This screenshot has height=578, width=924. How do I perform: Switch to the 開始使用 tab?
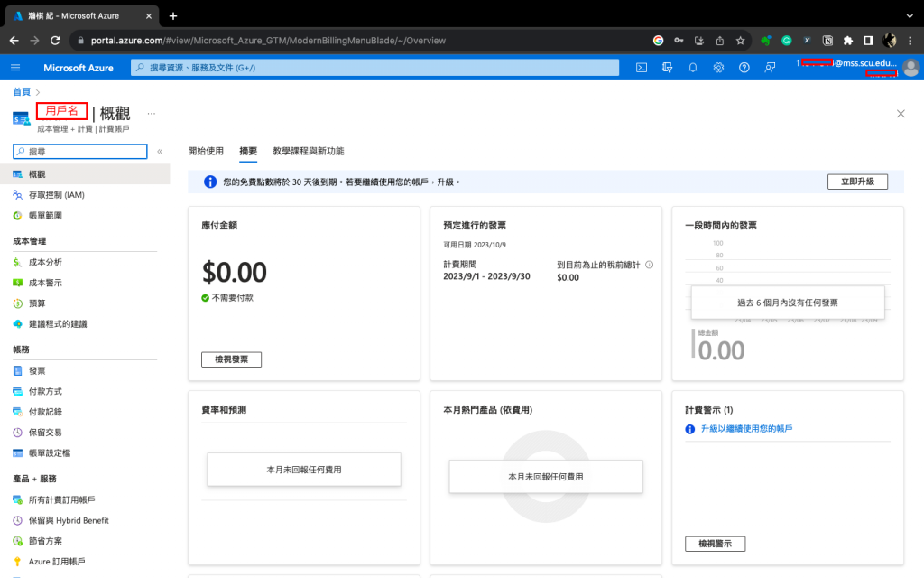[206, 151]
